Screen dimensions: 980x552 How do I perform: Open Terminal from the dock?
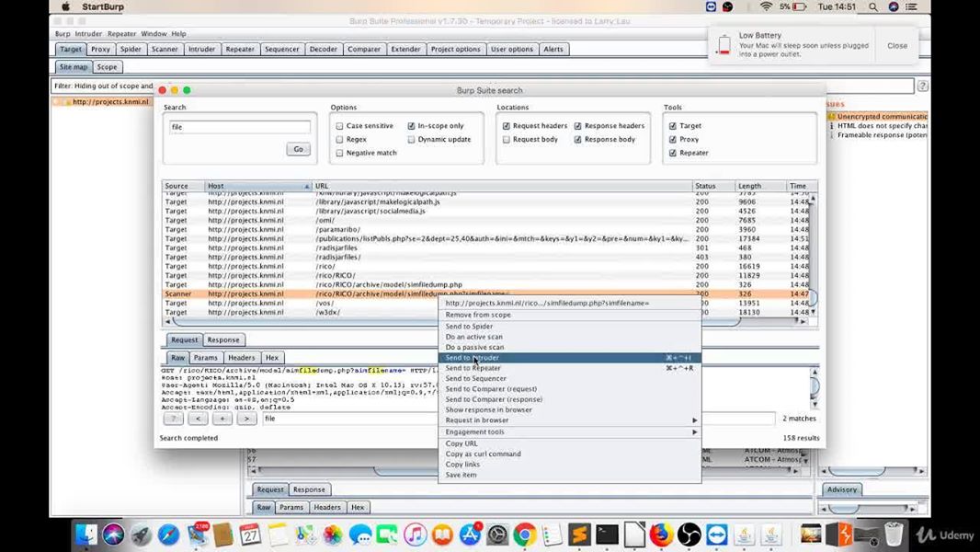(x=607, y=535)
